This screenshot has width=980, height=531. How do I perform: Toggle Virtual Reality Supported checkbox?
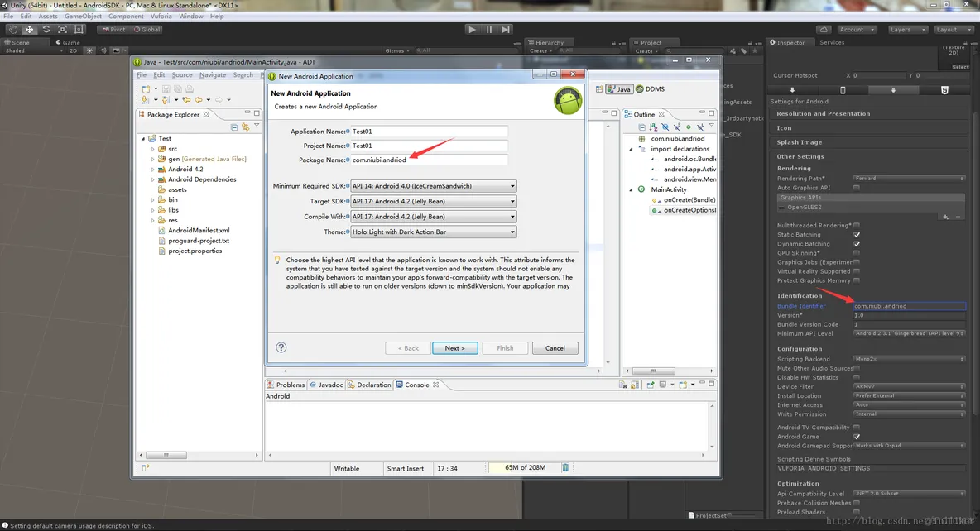click(x=856, y=271)
